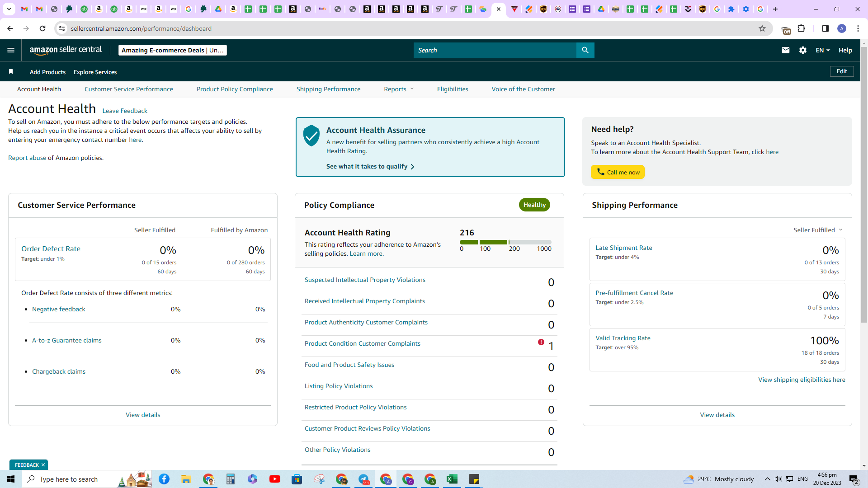View details of Customer Service Performance
The width and height of the screenshot is (868, 488).
point(143,415)
